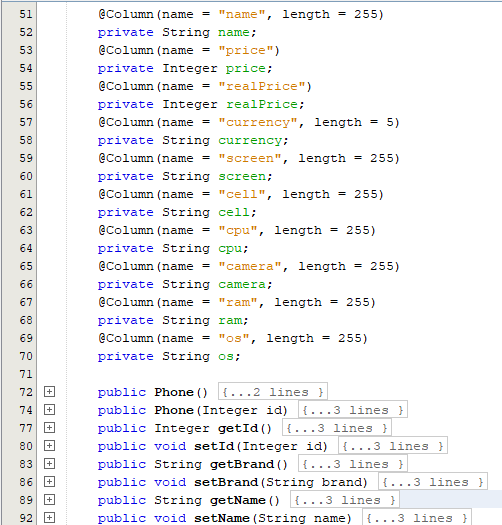This screenshot has width=502, height=525.
Task: Click {...3 lines} placeholder after getName()
Action: (x=345, y=500)
